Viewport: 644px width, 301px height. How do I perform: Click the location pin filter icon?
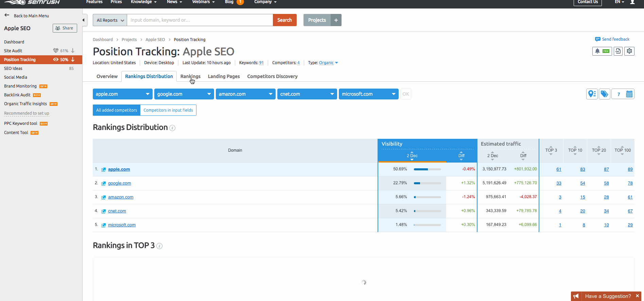coord(592,94)
